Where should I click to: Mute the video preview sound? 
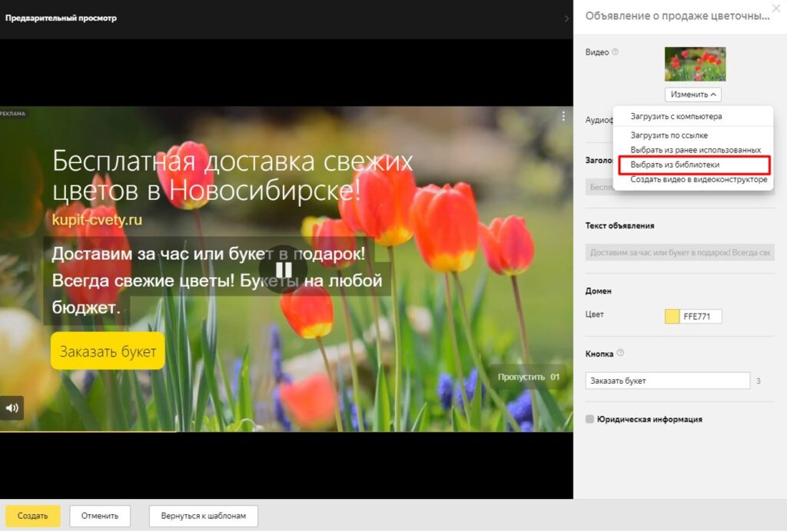click(x=12, y=408)
